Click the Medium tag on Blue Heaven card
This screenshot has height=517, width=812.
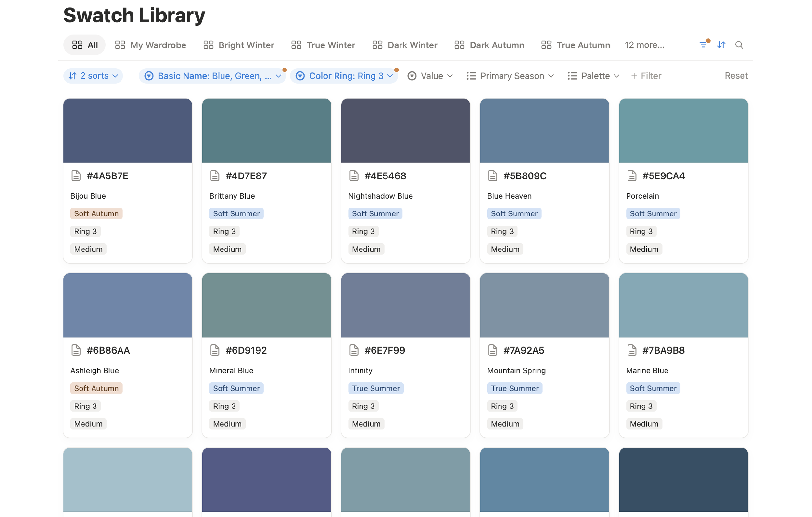(505, 249)
